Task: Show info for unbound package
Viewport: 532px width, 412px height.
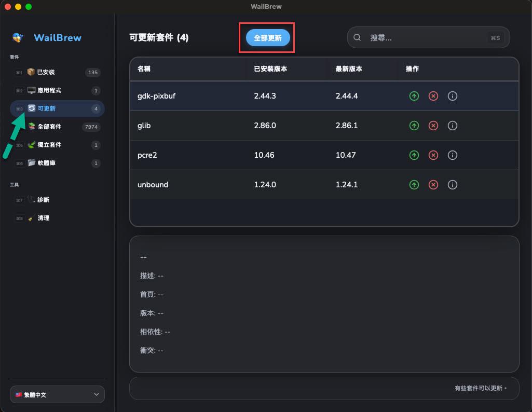Action: [x=453, y=185]
